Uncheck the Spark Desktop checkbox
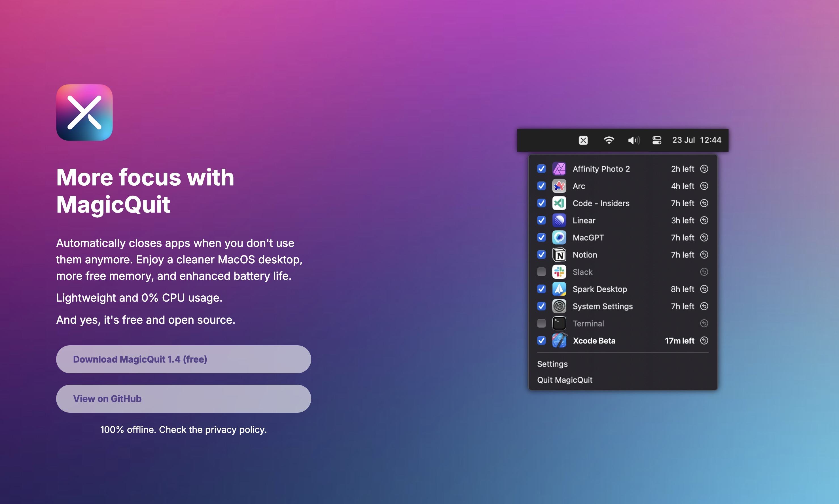Viewport: 839px width, 504px height. pyautogui.click(x=542, y=289)
